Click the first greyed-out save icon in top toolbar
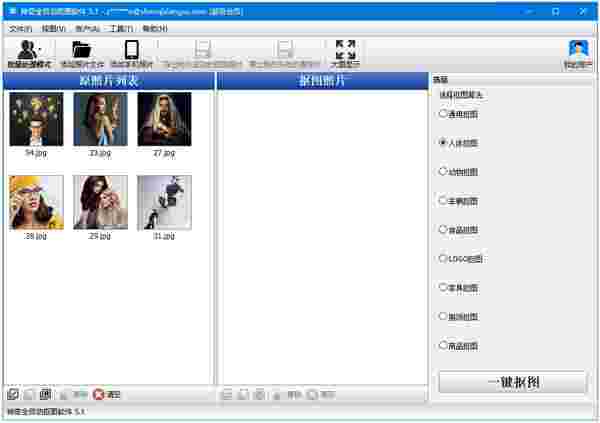The height and width of the screenshot is (423, 600). tap(202, 50)
